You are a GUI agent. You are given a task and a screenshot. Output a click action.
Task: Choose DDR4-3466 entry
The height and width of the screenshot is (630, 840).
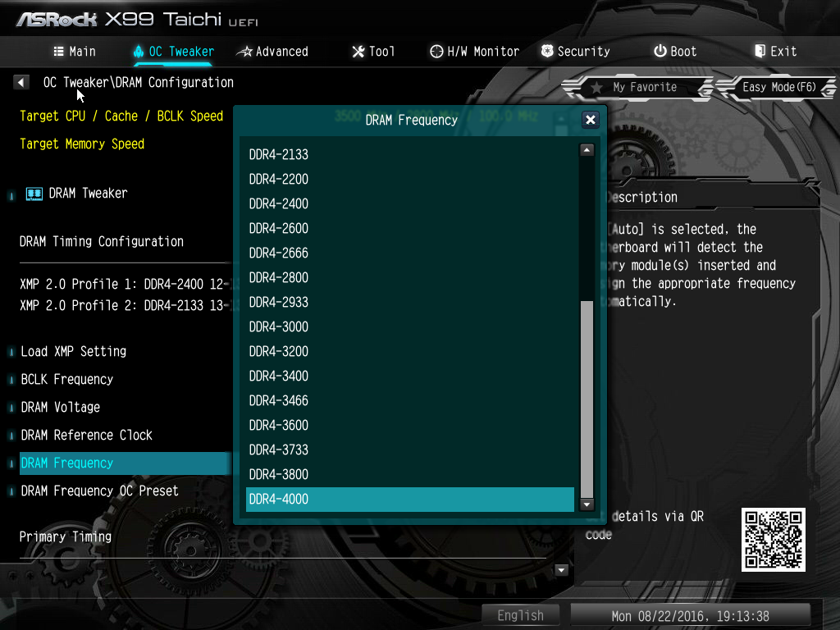(x=410, y=400)
